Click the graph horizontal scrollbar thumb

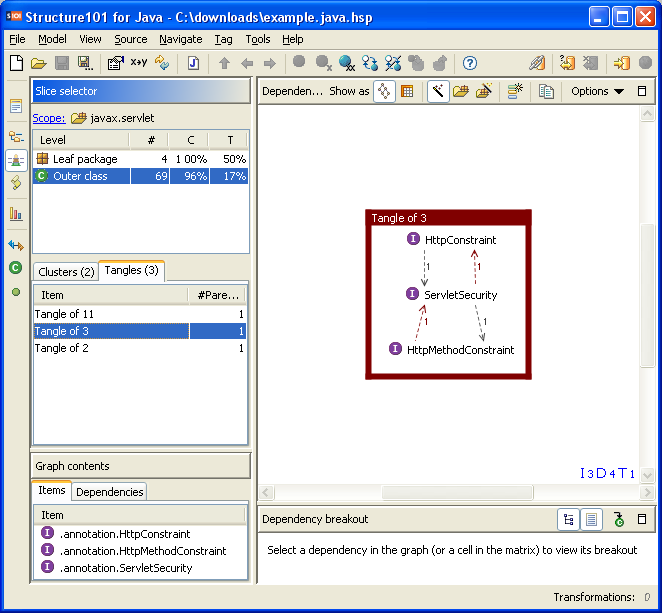pyautogui.click(x=457, y=492)
